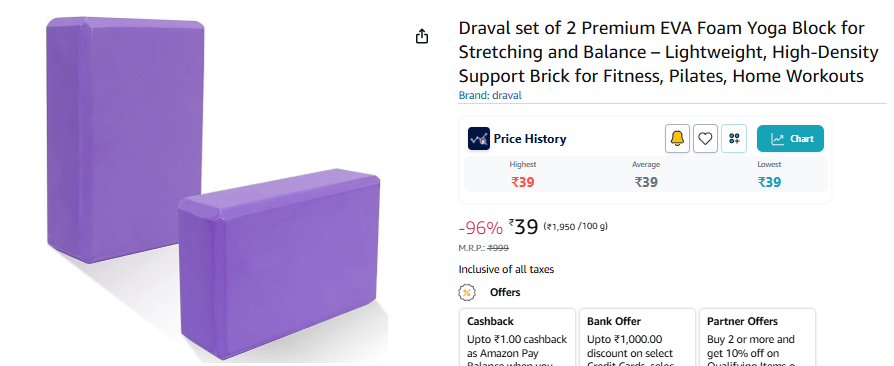Viewport: 894px width, 366px height.
Task: Click the Price History logo icon
Action: coord(479,139)
